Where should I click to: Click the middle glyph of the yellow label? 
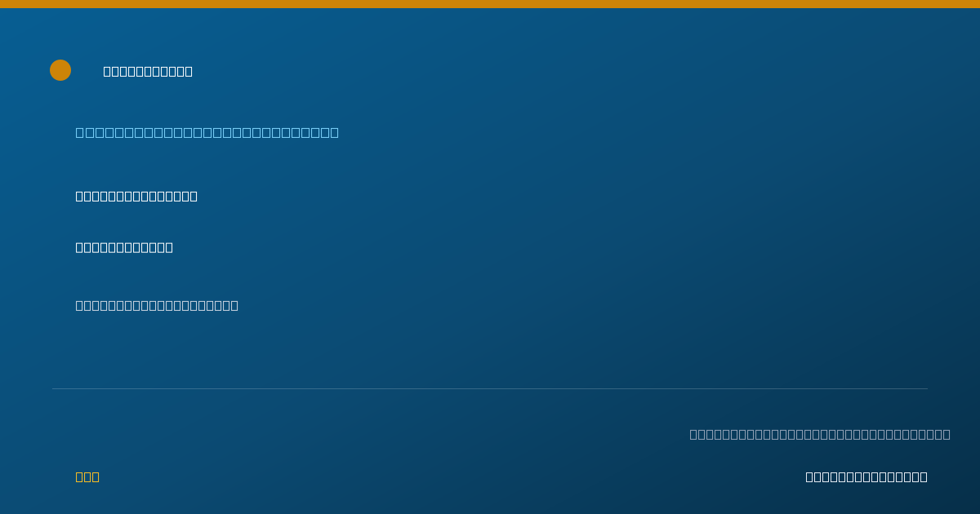point(87,476)
